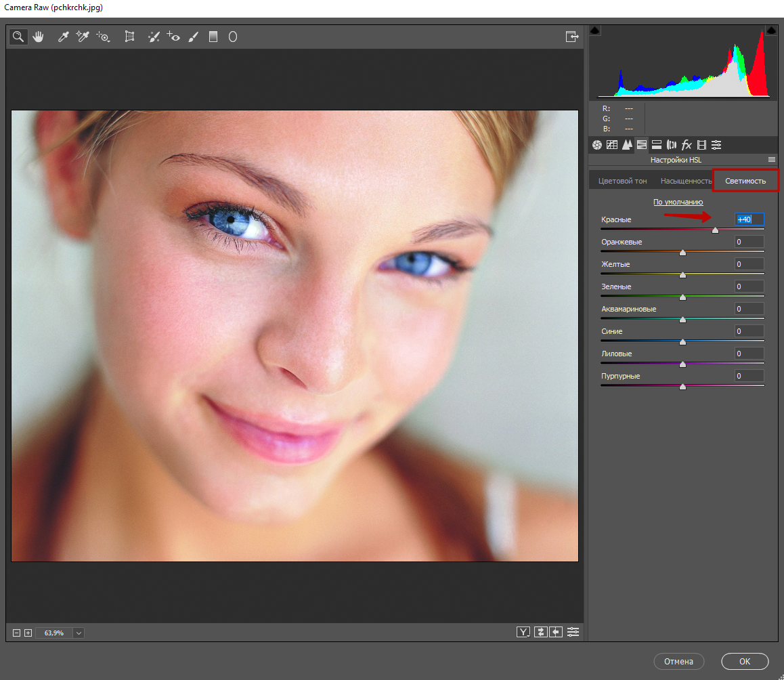Image resolution: width=784 pixels, height=680 pixels.
Task: Focus the Оранжевые value field
Action: click(x=749, y=242)
